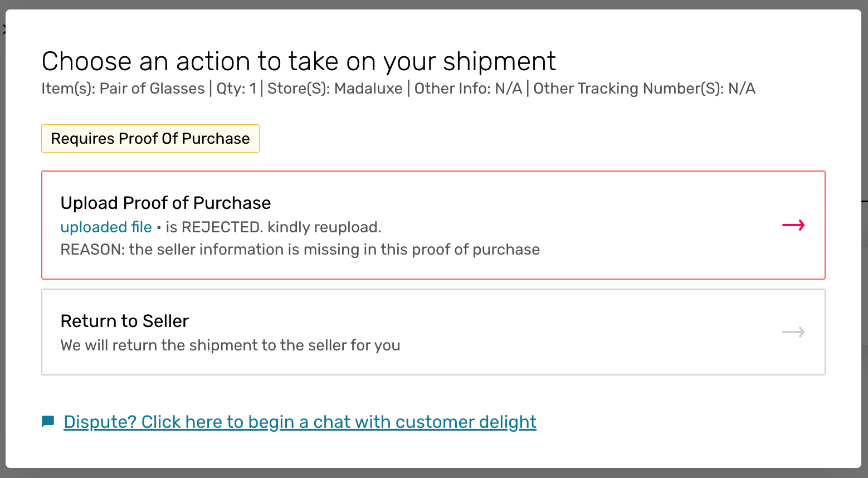Viewport: 868px width, 478px height.
Task: Click the Requires Proof Of Purchase badge
Action: tap(150, 138)
